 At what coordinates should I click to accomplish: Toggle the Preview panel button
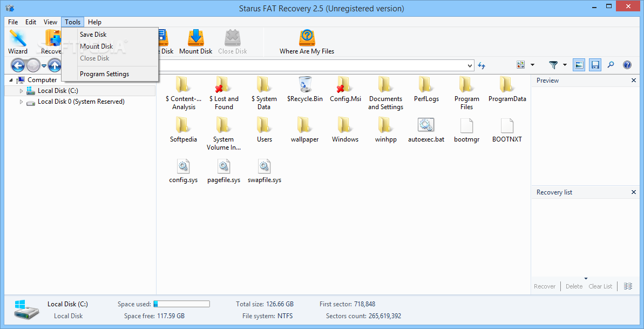pos(579,65)
